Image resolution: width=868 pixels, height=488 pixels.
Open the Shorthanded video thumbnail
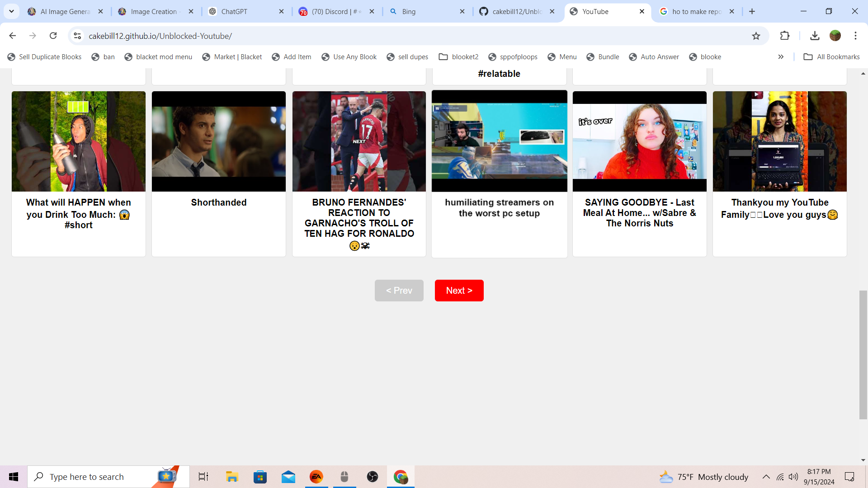pyautogui.click(x=219, y=141)
